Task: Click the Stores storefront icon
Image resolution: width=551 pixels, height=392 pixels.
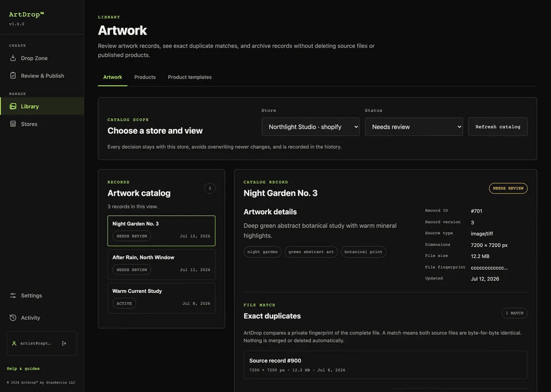Action: 13,123
